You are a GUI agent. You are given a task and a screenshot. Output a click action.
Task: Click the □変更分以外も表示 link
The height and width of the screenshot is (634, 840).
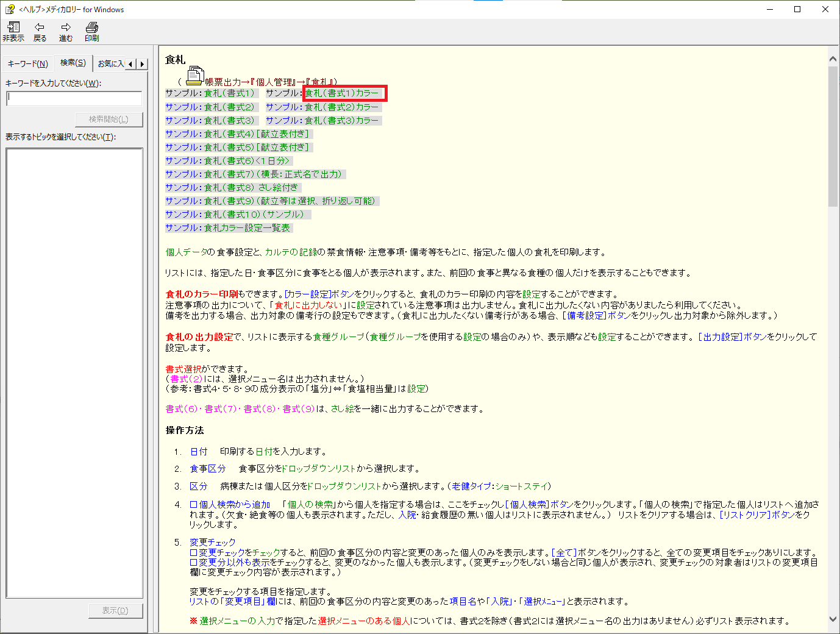pyautogui.click(x=230, y=562)
